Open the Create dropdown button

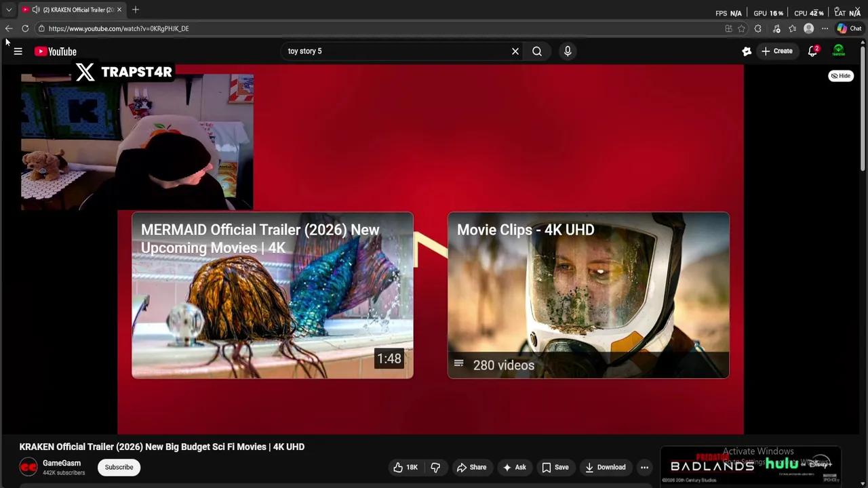point(777,51)
